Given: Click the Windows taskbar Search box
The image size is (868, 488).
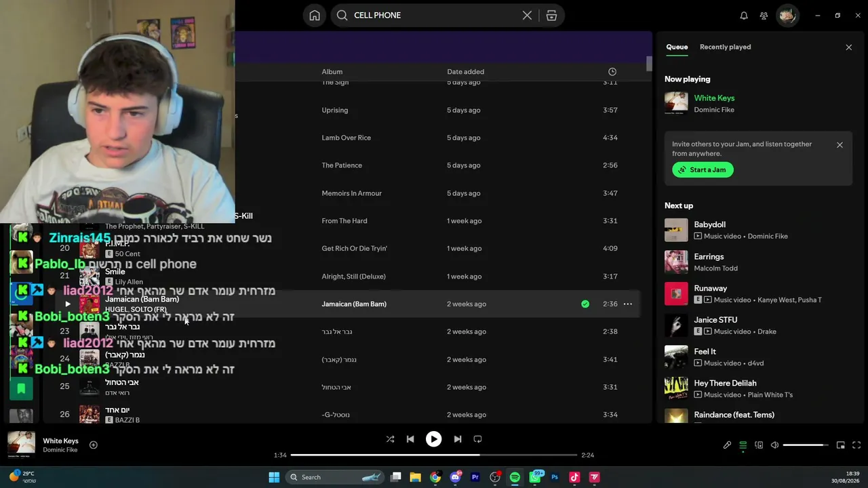Looking at the screenshot, I should [x=336, y=477].
